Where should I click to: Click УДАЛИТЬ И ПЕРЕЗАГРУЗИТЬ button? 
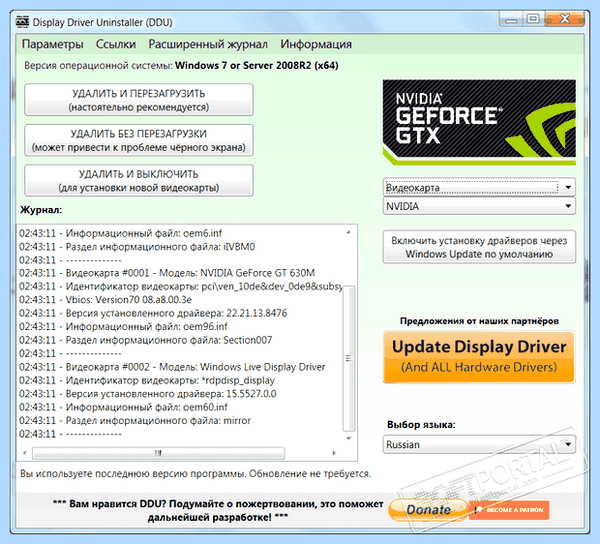click(x=139, y=100)
